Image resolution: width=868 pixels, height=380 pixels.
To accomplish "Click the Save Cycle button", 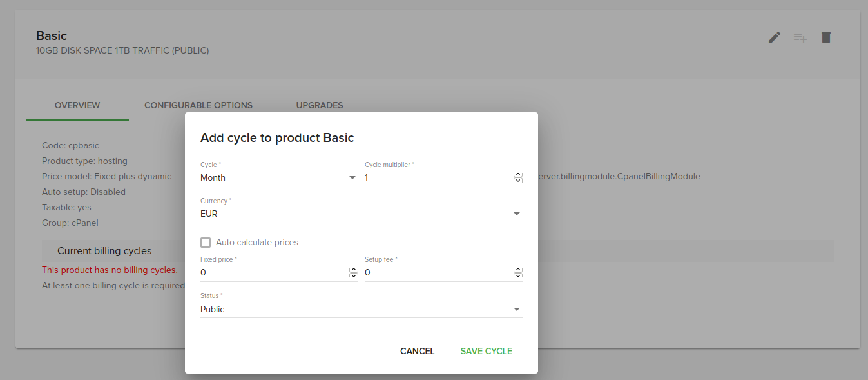I will pos(487,351).
